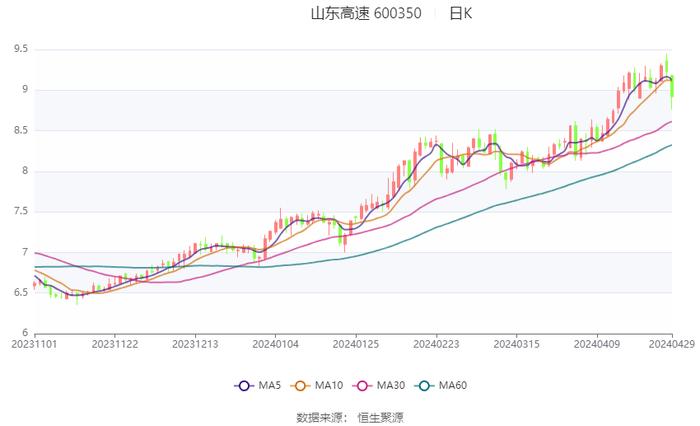Click the 数据来源 source caption
This screenshot has width=700, height=426.
(x=319, y=418)
